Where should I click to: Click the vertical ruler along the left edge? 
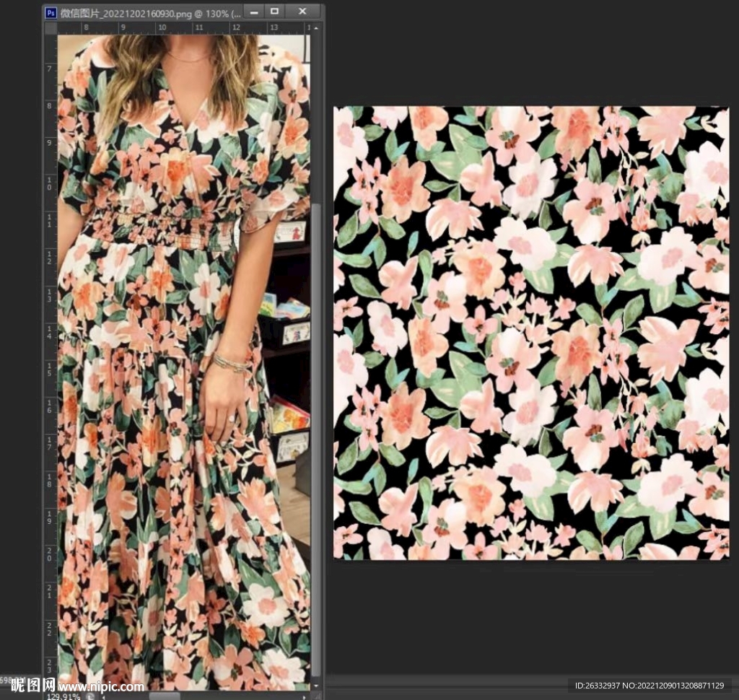tap(51, 361)
